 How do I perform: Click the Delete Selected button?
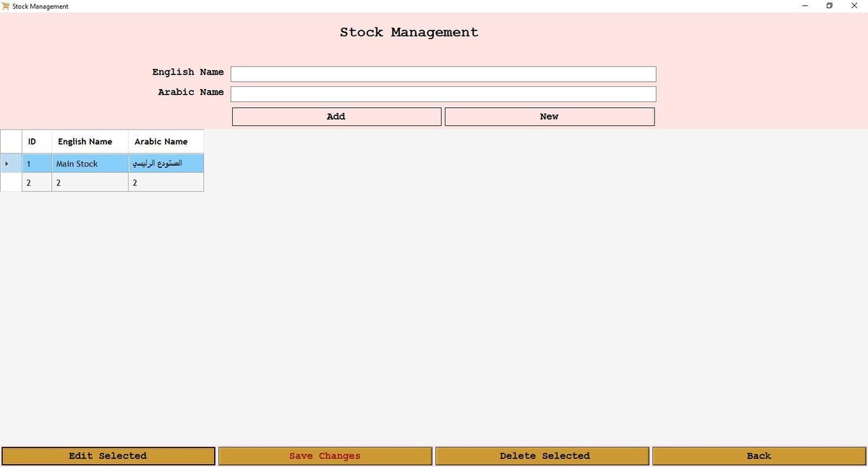(x=542, y=456)
